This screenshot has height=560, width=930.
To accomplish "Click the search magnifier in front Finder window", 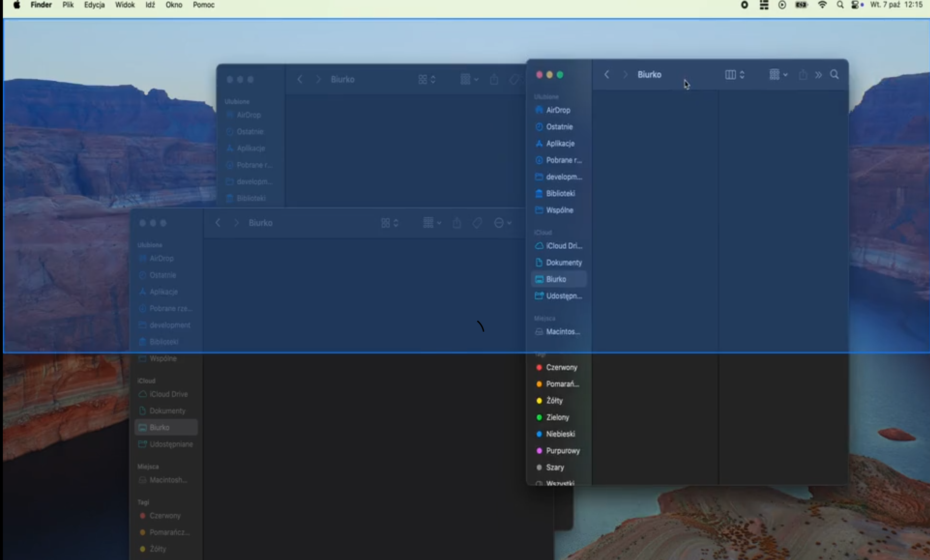I will (834, 75).
